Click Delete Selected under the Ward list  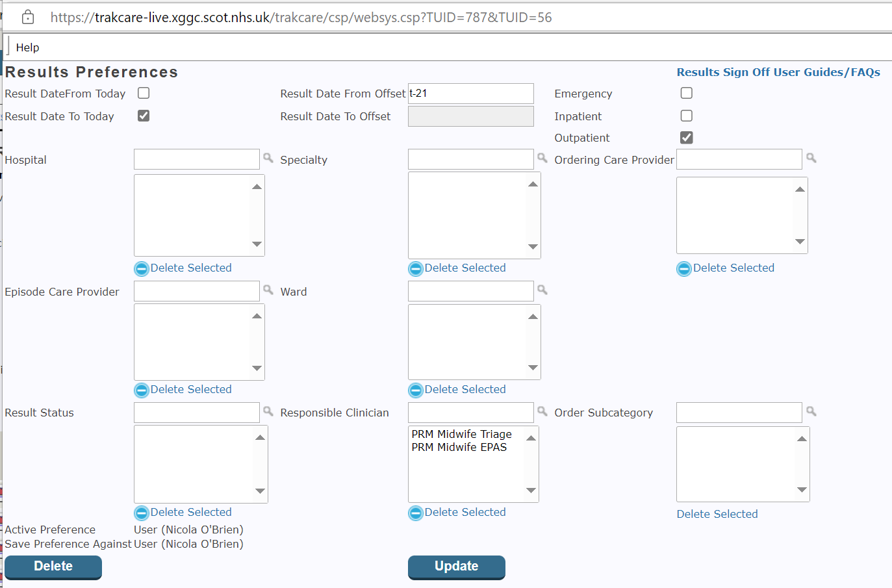[x=465, y=389]
